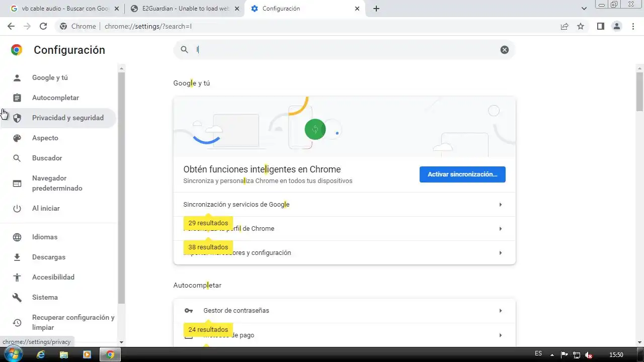The width and height of the screenshot is (644, 362).
Task: Click the Chrome taskbar icon
Action: point(110,354)
